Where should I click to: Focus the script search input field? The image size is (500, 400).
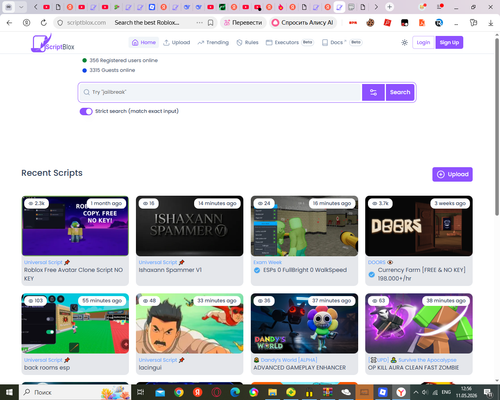[221, 92]
